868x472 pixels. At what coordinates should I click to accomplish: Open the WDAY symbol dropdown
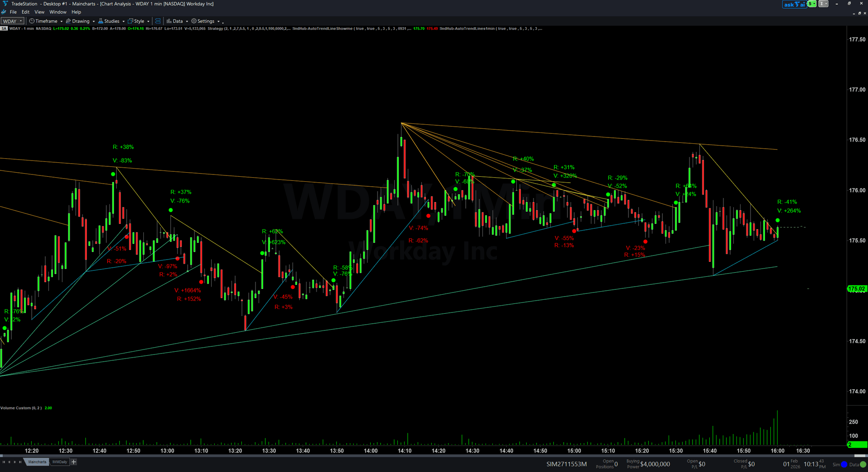20,21
